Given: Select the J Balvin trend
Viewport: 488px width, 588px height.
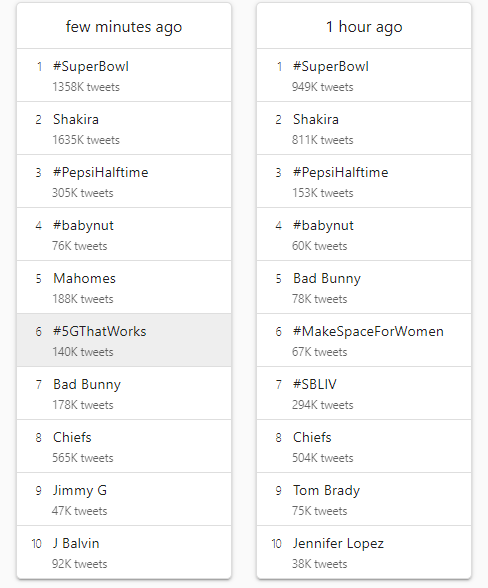Looking at the screenshot, I should pyautogui.click(x=124, y=552).
